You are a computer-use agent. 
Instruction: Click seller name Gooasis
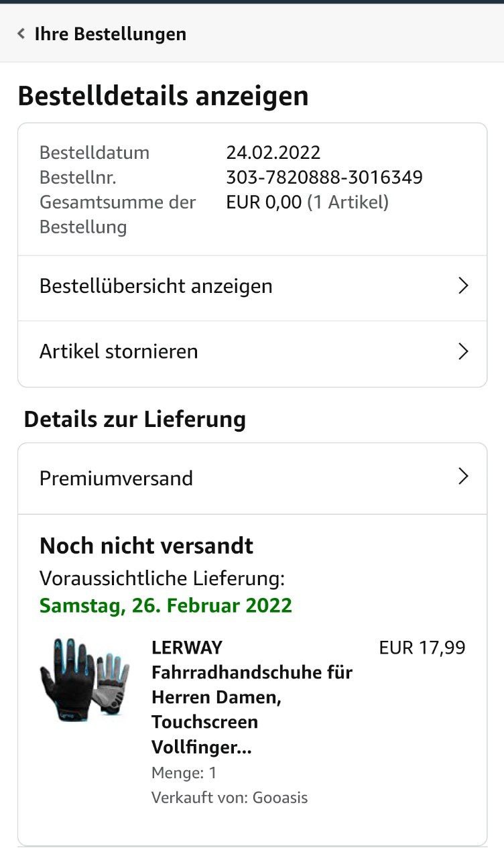coord(279,798)
